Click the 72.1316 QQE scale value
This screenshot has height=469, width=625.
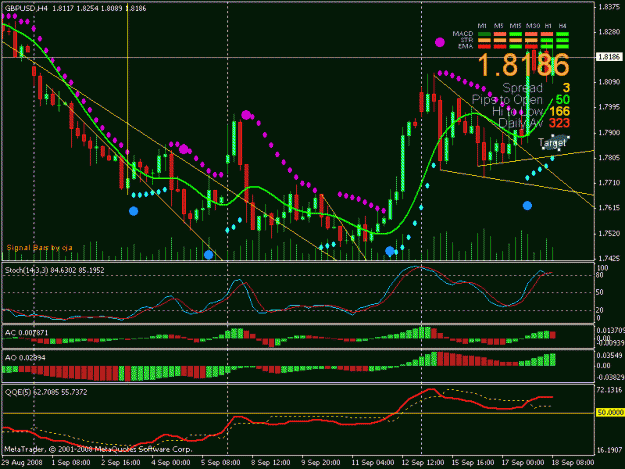[609, 389]
